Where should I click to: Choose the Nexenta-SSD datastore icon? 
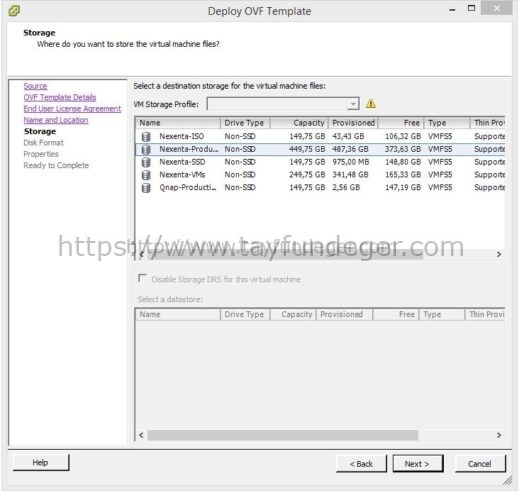(x=146, y=162)
